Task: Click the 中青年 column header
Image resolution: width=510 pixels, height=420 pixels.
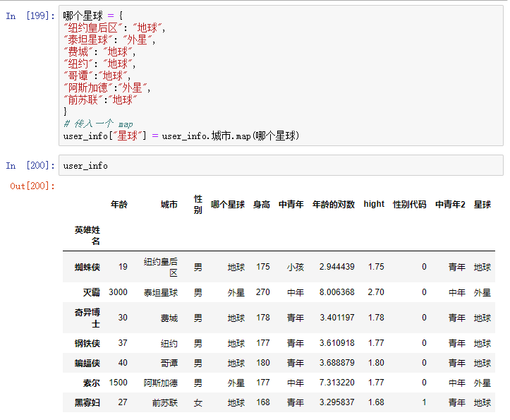Action: click(x=291, y=205)
